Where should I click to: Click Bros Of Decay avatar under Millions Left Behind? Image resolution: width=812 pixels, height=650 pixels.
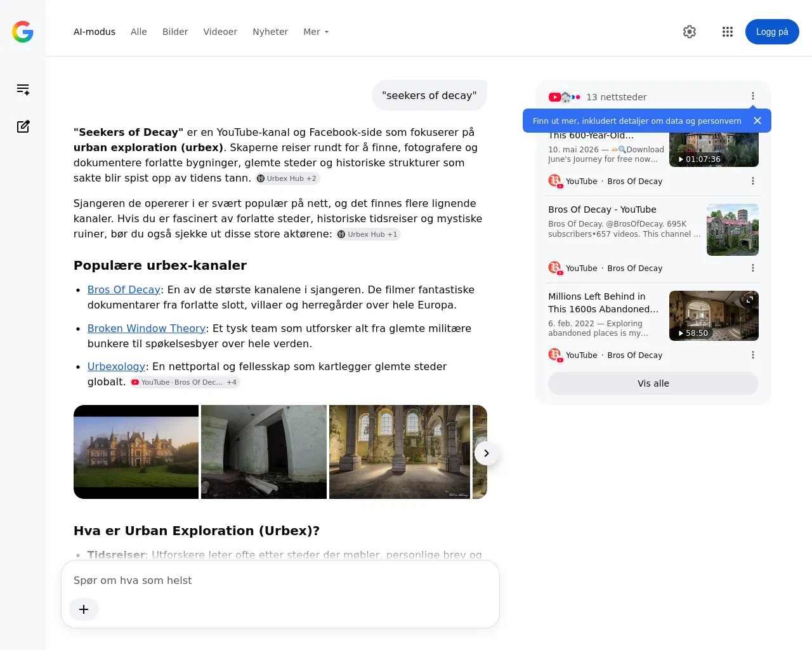(x=554, y=355)
